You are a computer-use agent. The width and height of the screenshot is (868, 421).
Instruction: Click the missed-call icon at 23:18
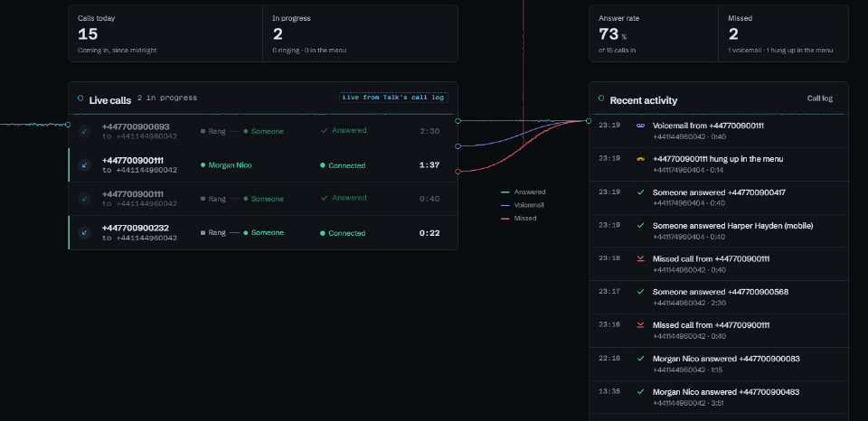(x=640, y=259)
